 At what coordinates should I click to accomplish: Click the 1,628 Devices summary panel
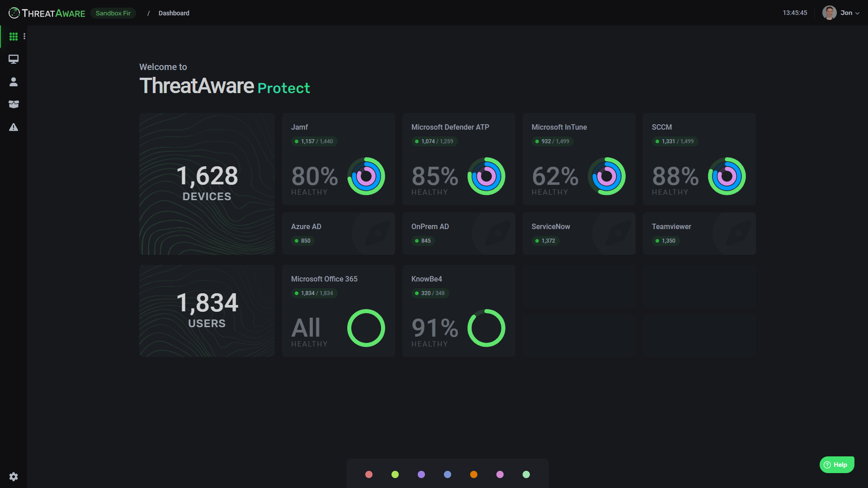point(207,183)
